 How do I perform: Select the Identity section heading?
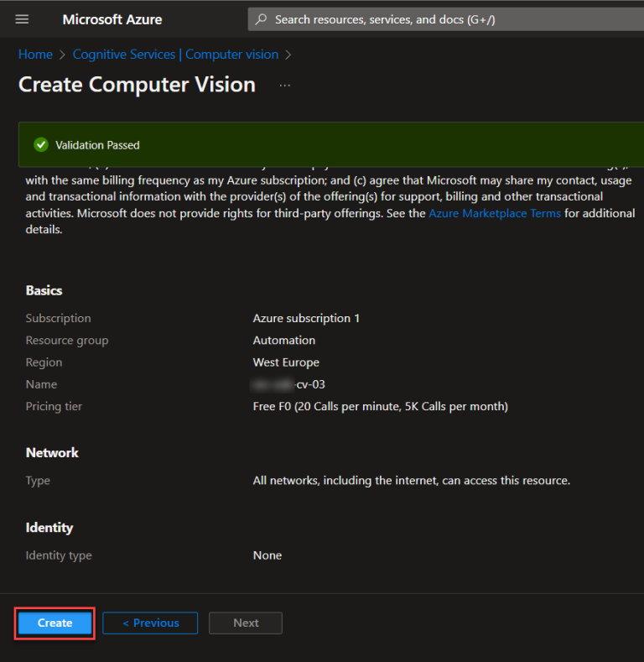click(49, 527)
